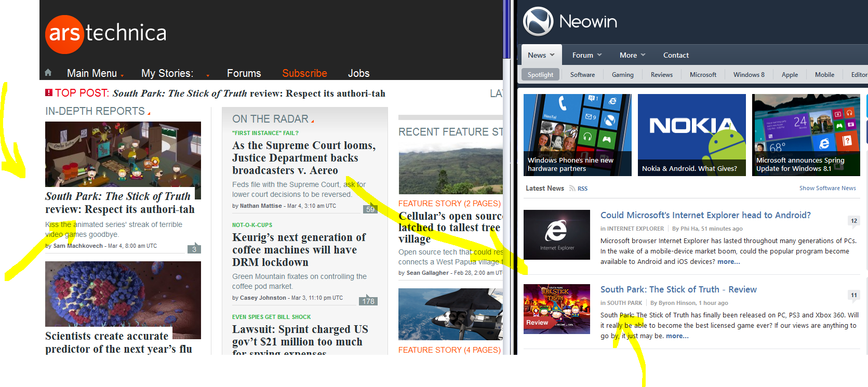The height and width of the screenshot is (387, 868).
Task: Open the Neowin More dropdown menu
Action: click(x=632, y=55)
